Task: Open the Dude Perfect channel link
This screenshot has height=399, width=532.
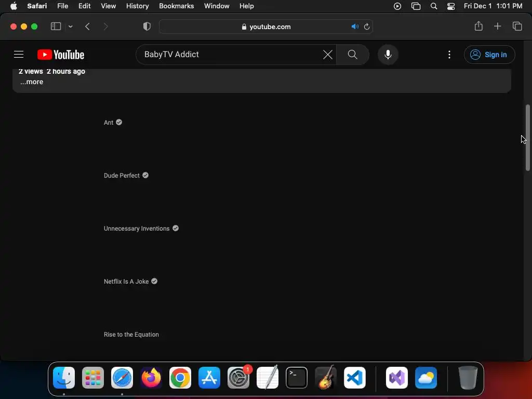Action: (x=122, y=176)
